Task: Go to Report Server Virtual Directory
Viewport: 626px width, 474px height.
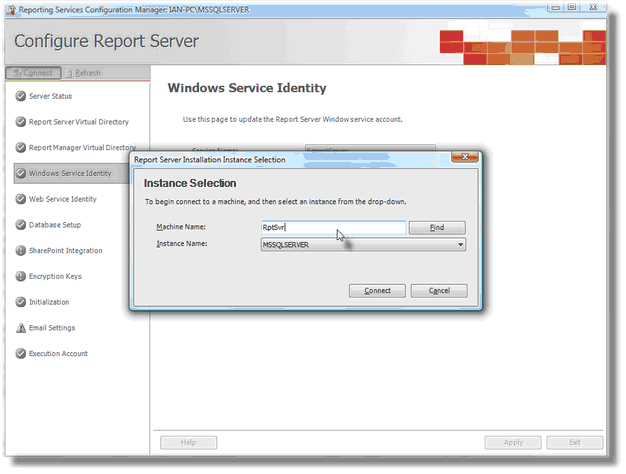Action: pos(79,122)
